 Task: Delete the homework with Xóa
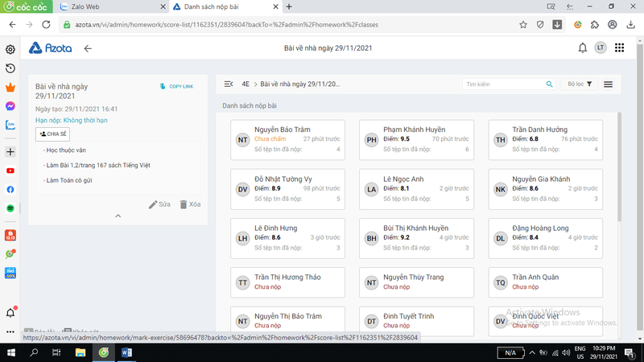click(190, 204)
